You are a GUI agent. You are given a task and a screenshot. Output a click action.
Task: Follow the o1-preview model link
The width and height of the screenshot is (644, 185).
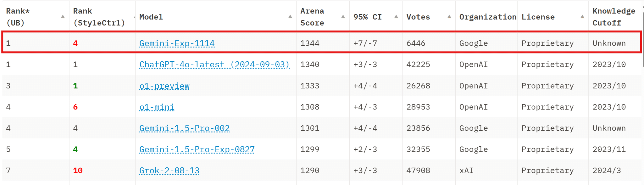(164, 86)
